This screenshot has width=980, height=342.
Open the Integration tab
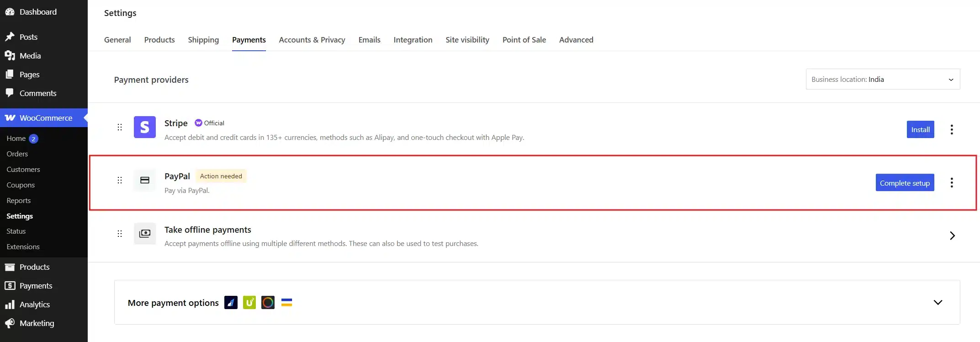point(413,40)
